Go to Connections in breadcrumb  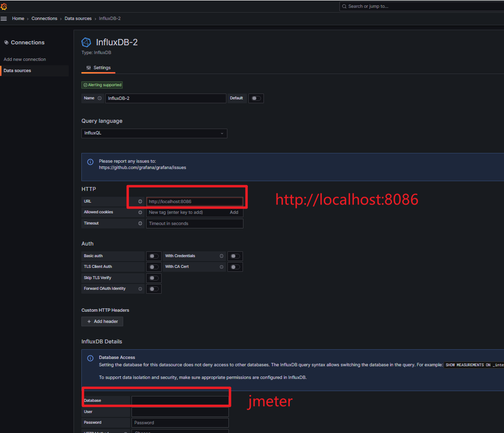[44, 19]
